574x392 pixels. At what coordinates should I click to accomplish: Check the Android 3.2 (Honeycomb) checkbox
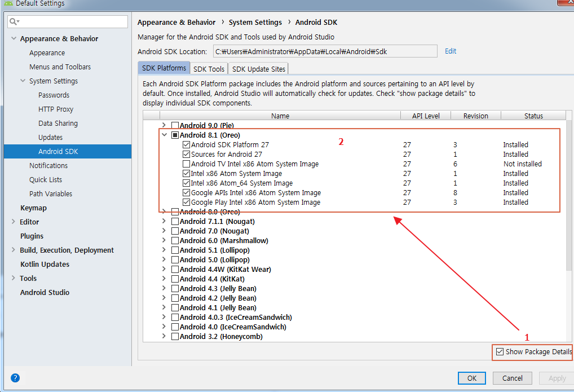point(175,336)
